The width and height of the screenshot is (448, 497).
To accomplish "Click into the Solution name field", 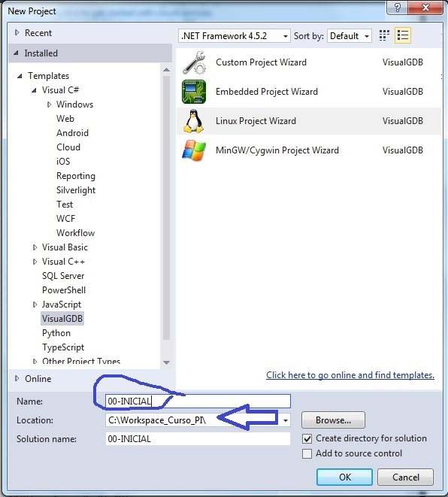I will (x=198, y=439).
